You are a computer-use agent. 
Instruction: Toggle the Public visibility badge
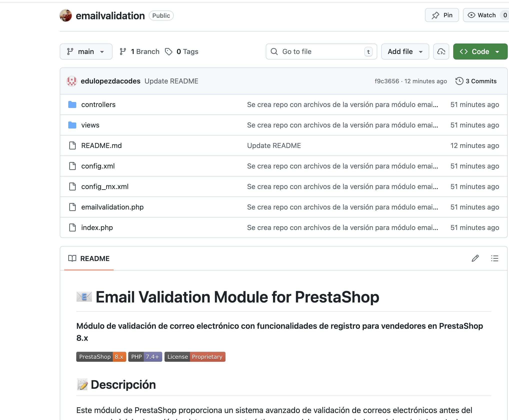pos(161,15)
